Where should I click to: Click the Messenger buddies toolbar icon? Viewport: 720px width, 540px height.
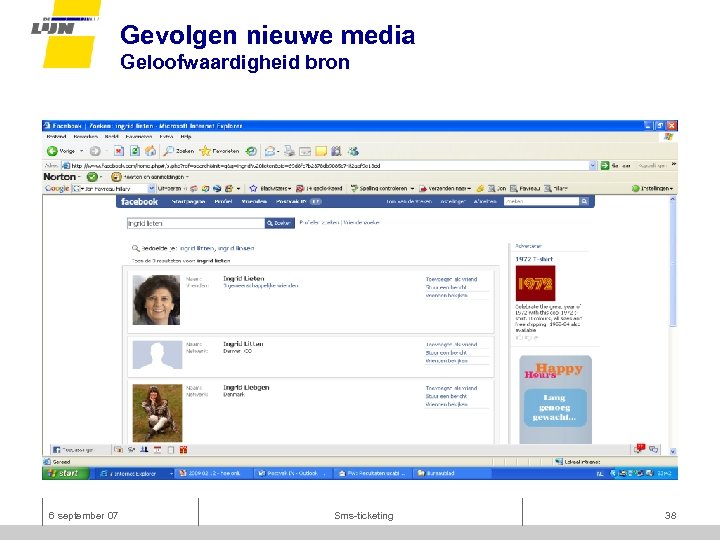point(353,151)
